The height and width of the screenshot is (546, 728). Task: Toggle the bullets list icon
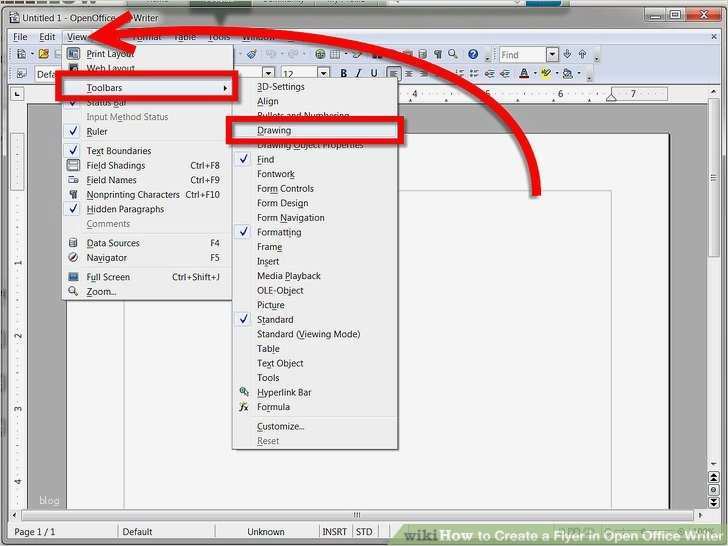(474, 73)
